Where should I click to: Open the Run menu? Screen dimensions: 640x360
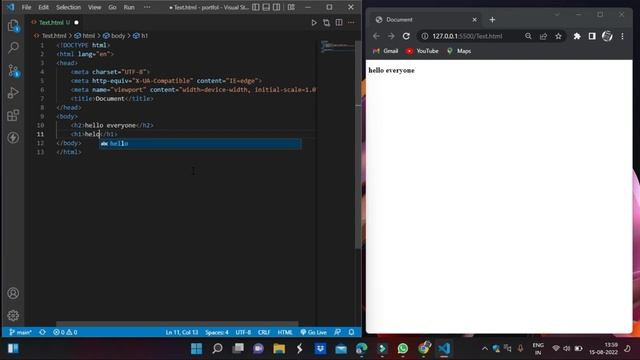[129, 7]
